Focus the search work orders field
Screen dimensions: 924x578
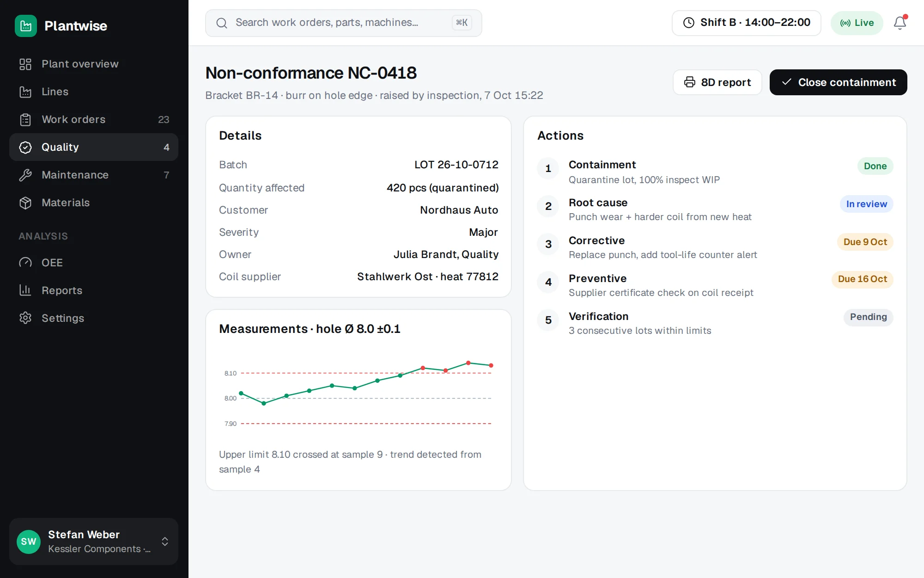(343, 23)
